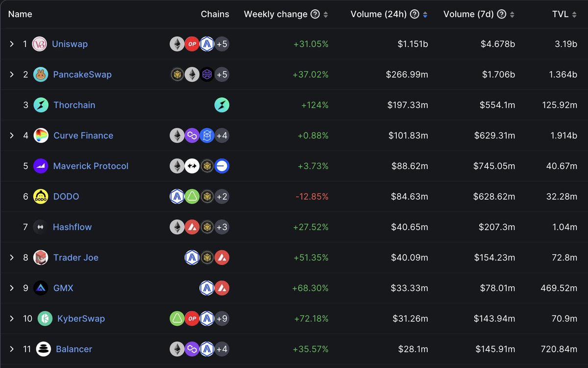Sort by TVL arrows
The image size is (588, 368).
tap(575, 15)
